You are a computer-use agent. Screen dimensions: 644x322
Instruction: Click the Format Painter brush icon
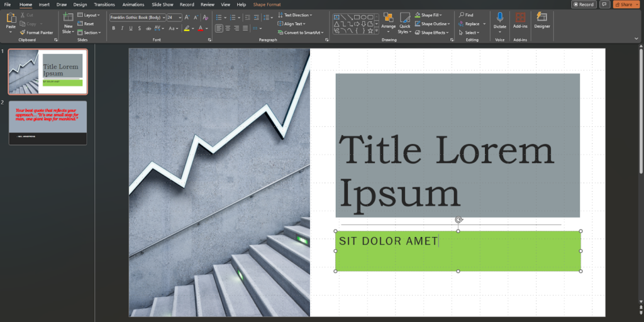click(x=22, y=32)
